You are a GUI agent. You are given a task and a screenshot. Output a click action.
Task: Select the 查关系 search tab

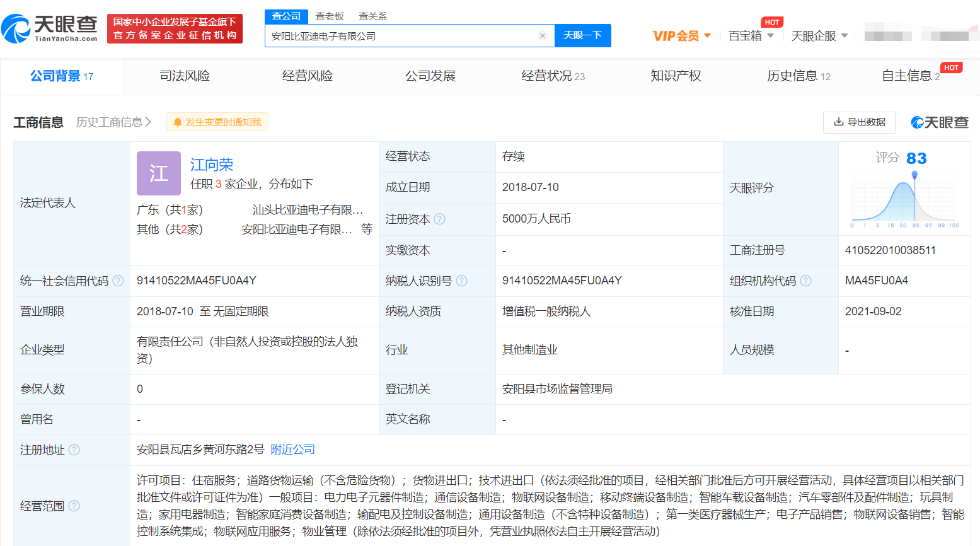coord(372,16)
